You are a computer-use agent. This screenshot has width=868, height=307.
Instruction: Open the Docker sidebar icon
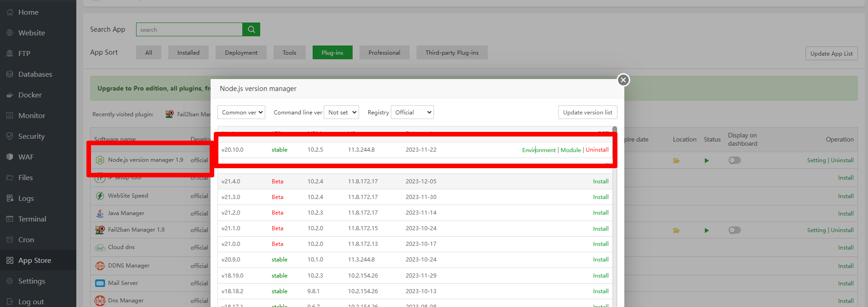[10, 95]
